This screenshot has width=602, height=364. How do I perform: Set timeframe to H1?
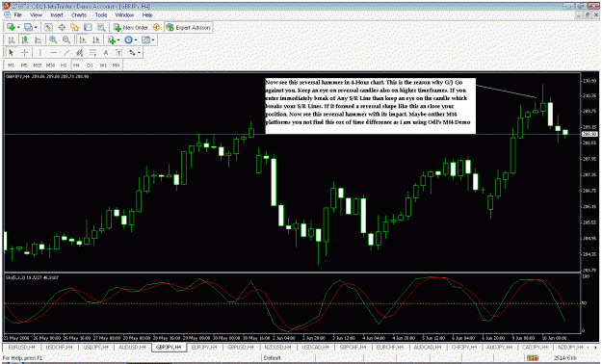click(64, 65)
